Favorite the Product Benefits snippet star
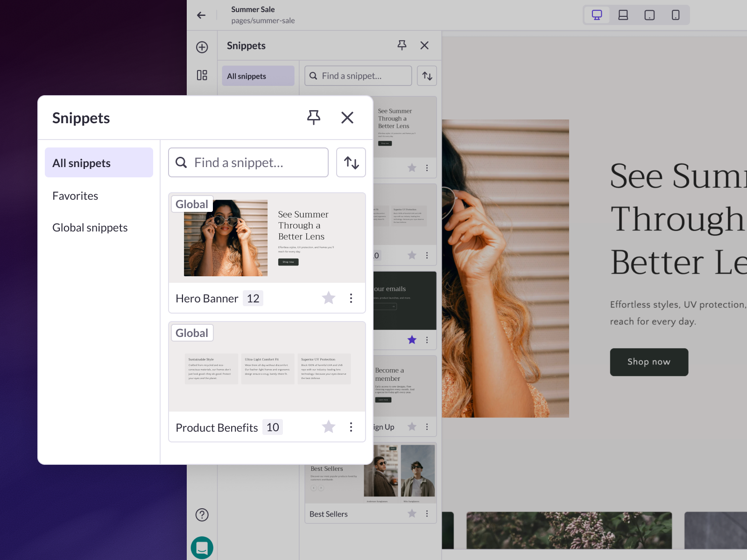The width and height of the screenshot is (747, 560). (x=329, y=427)
